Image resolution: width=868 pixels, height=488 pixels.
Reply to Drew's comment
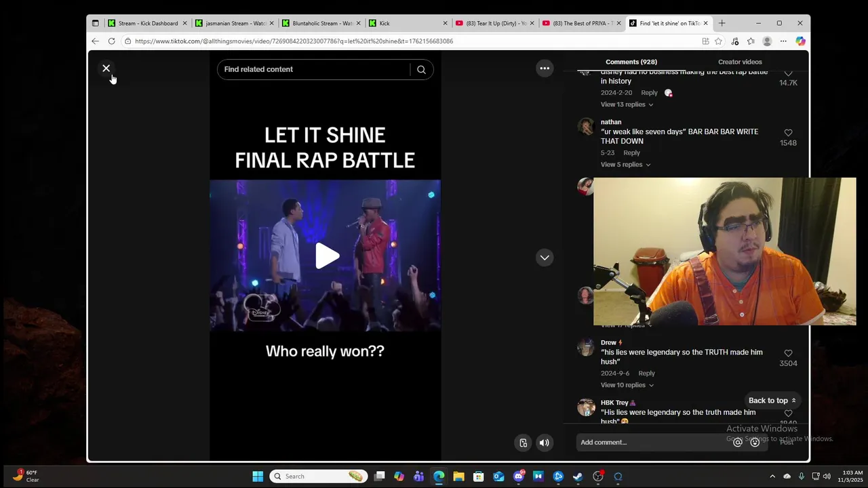[x=646, y=373]
